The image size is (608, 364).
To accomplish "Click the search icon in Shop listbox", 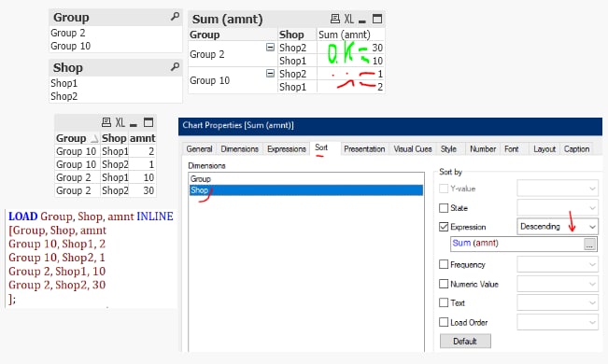I will [176, 66].
